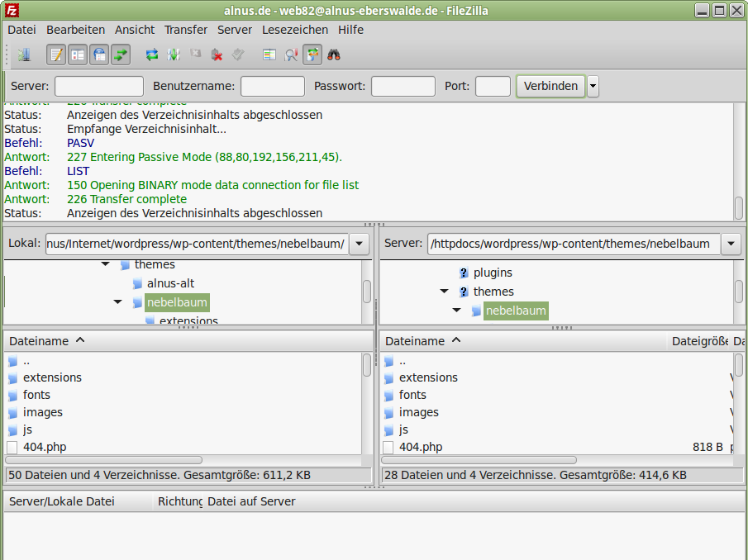Select themes folder in remote tree
This screenshot has height=560, width=748.
pos(493,292)
